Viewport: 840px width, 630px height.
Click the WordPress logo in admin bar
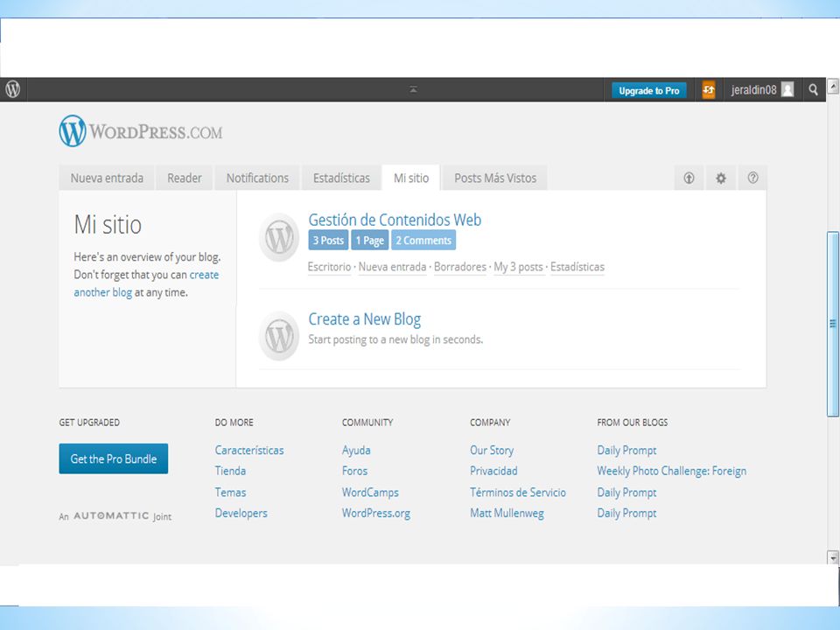pyautogui.click(x=13, y=89)
